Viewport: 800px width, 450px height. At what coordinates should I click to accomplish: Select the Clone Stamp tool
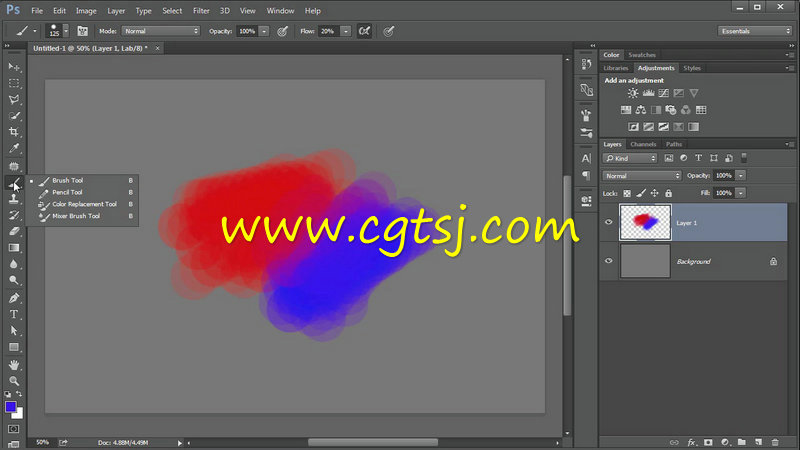point(14,199)
